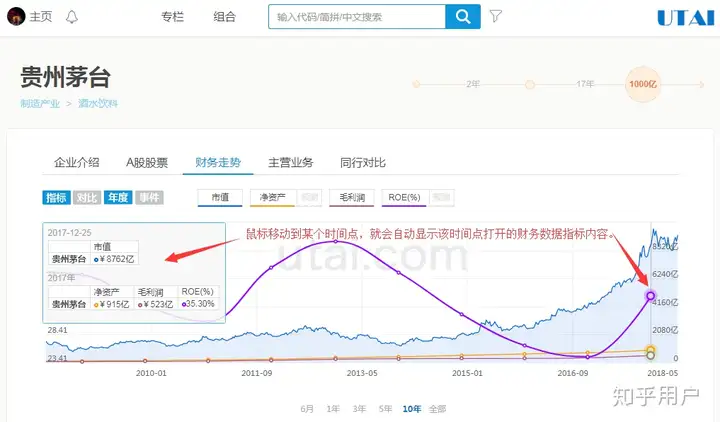The width and height of the screenshot is (720, 422).
Task: Switch to the 同行对比 tab
Action: tap(363, 162)
